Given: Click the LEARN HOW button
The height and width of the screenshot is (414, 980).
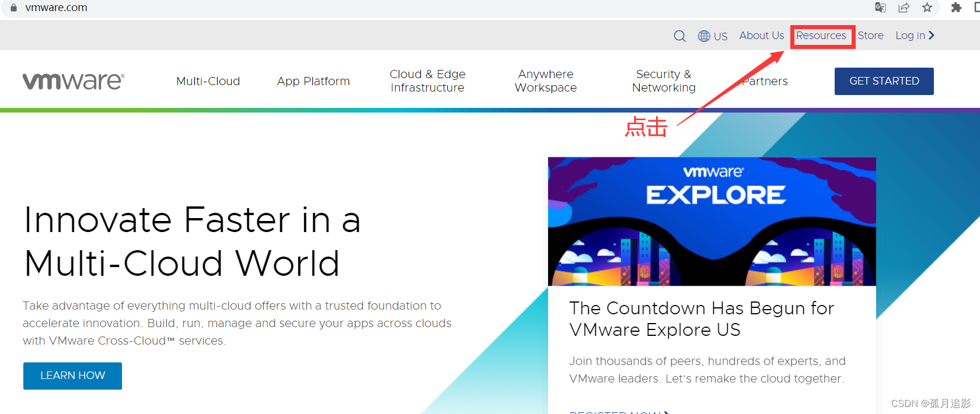Looking at the screenshot, I should pyautogui.click(x=72, y=376).
